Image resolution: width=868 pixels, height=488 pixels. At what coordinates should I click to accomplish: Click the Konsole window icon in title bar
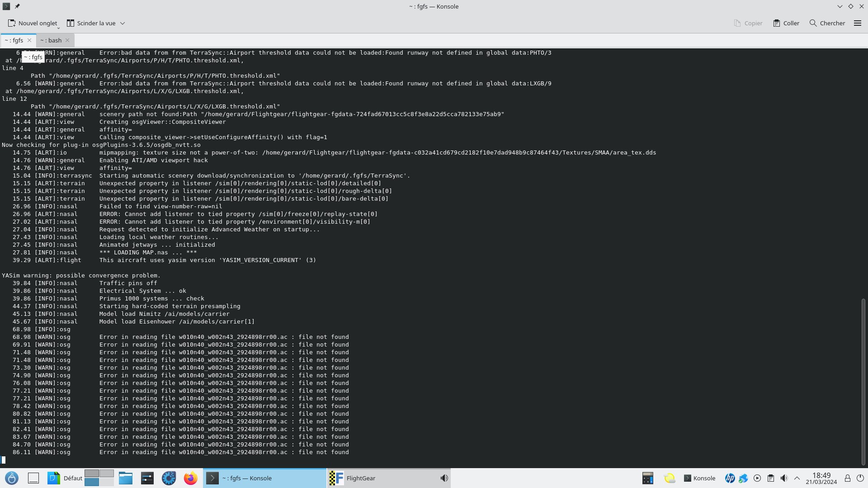[6, 6]
